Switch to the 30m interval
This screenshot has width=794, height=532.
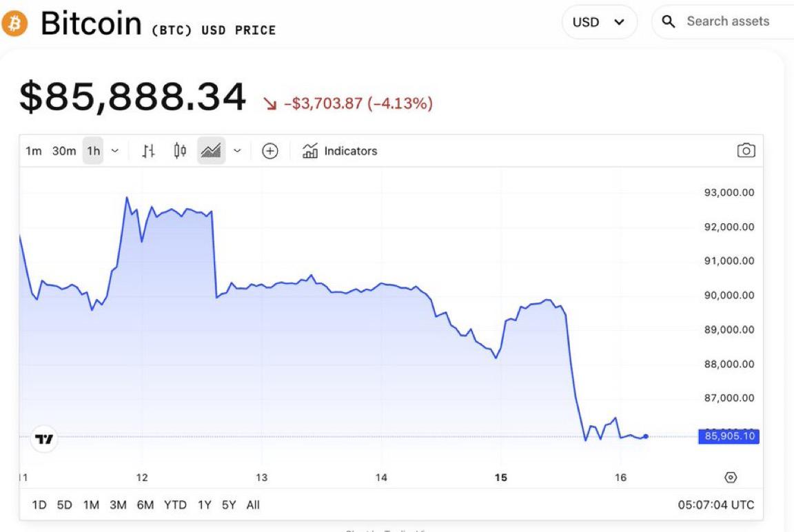pos(64,151)
